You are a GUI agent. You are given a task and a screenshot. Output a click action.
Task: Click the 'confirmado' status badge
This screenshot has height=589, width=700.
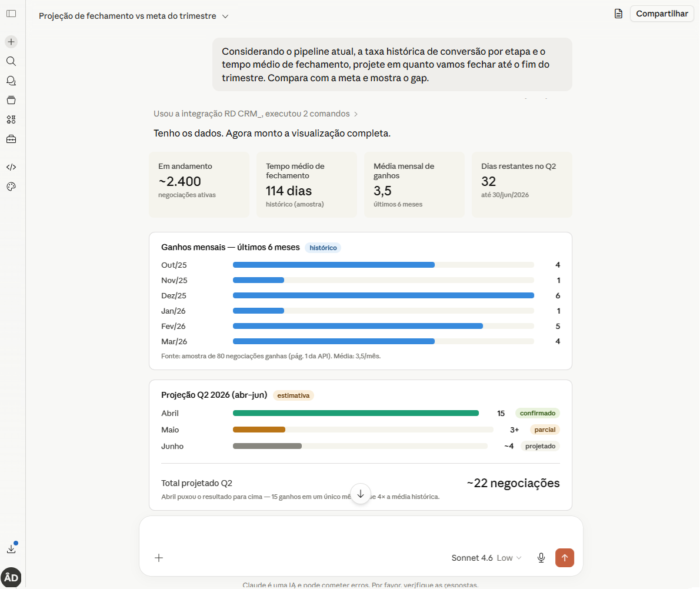click(x=538, y=413)
